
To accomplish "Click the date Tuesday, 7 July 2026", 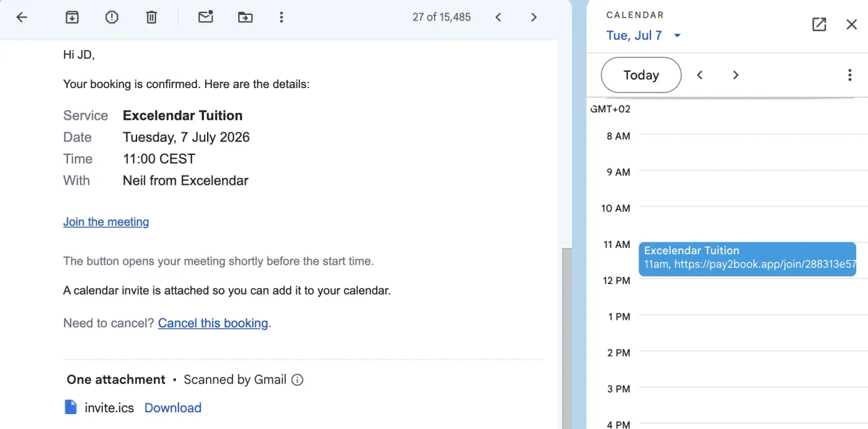I will click(x=186, y=137).
